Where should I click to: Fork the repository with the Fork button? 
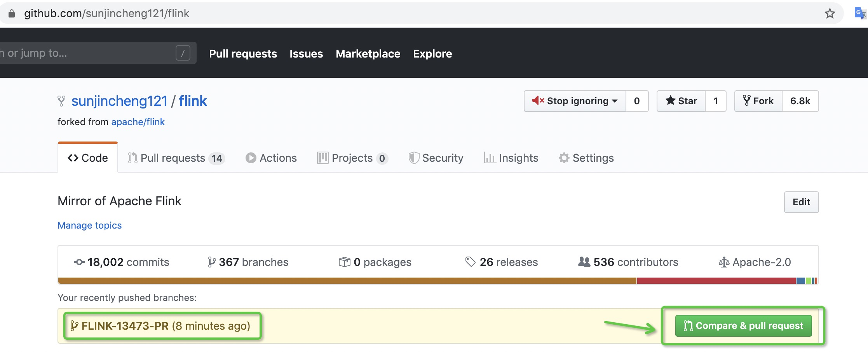click(758, 101)
